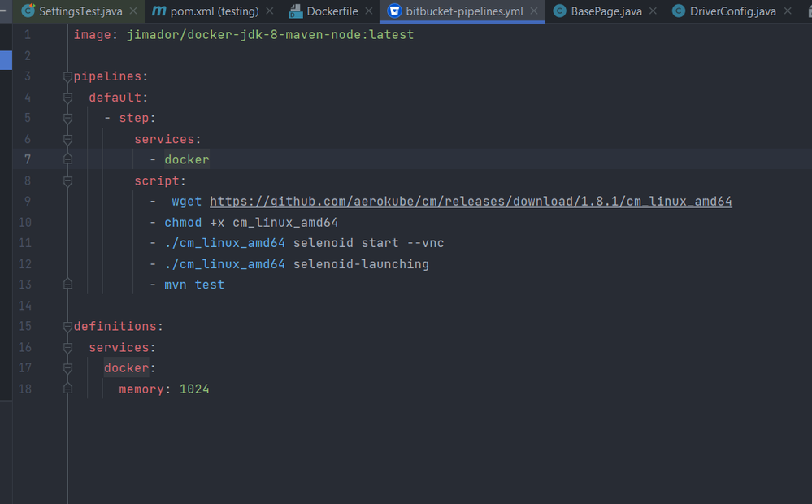Switch to the SettingsTest.java tab
This screenshot has height=504, width=812.
coord(80,11)
